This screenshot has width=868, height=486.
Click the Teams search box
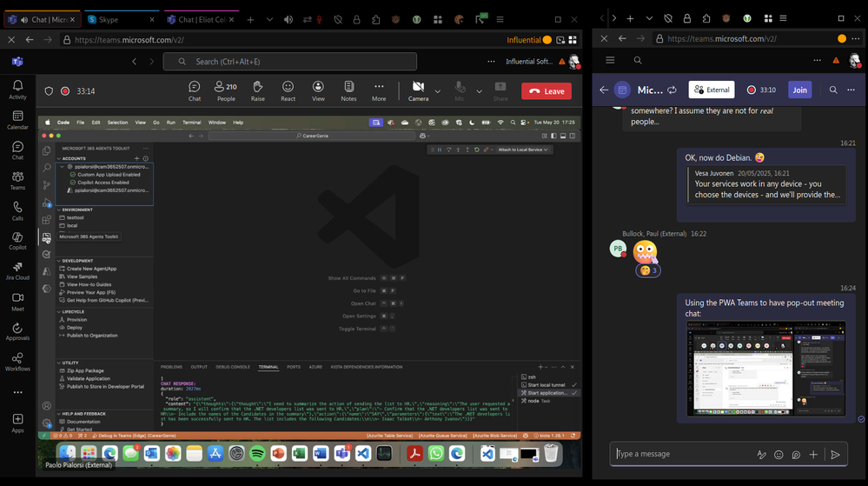coord(290,62)
